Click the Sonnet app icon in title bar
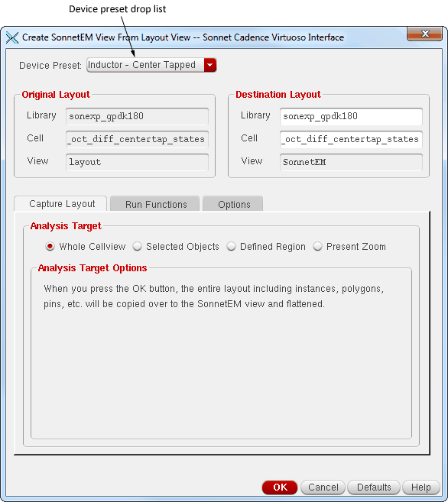 12,37
